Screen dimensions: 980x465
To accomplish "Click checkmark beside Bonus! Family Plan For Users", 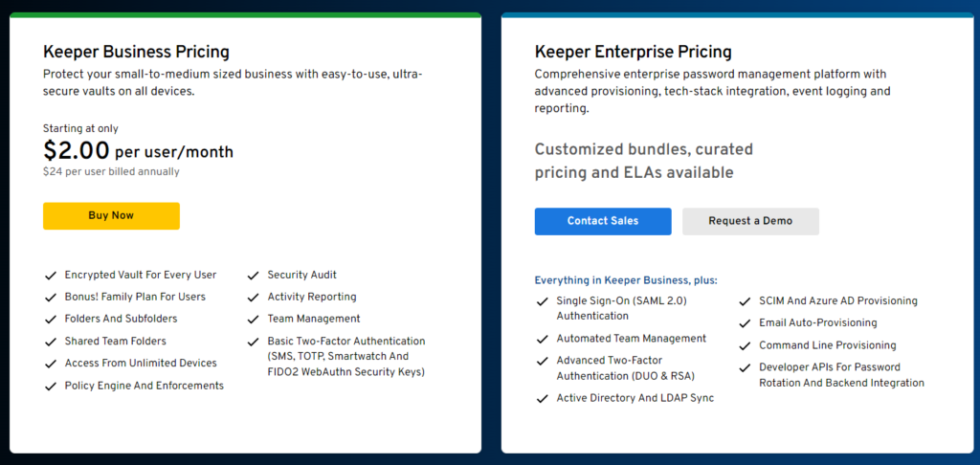I will click(51, 298).
